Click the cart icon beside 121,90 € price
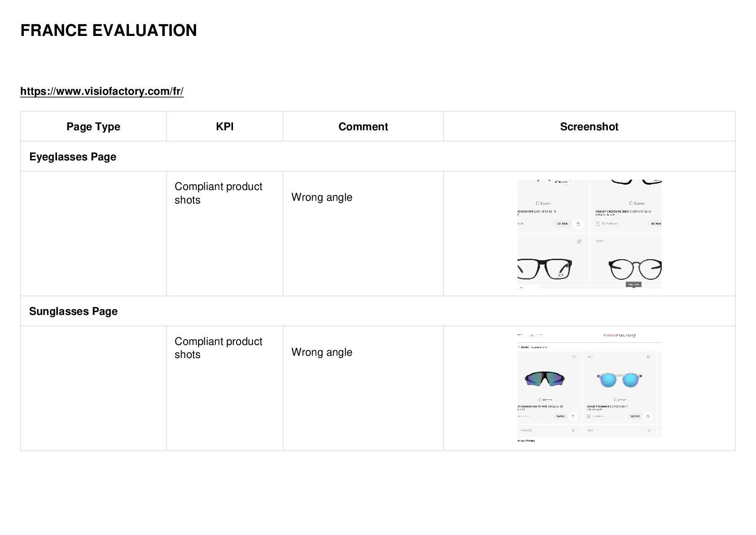 click(578, 224)
